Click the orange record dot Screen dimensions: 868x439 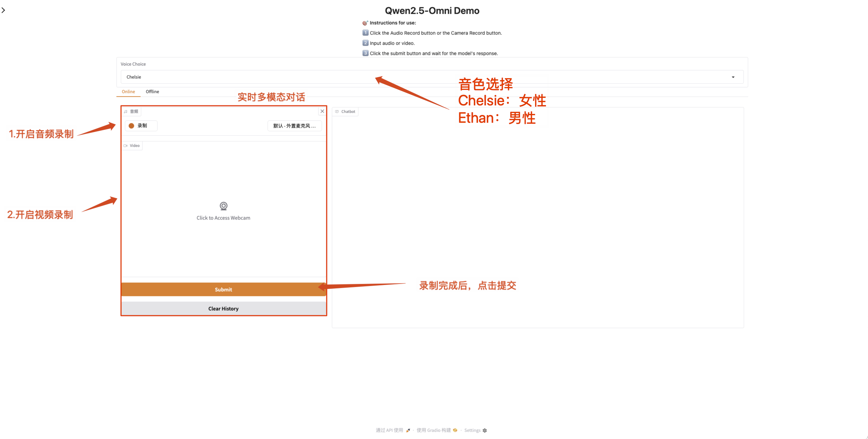tap(131, 126)
